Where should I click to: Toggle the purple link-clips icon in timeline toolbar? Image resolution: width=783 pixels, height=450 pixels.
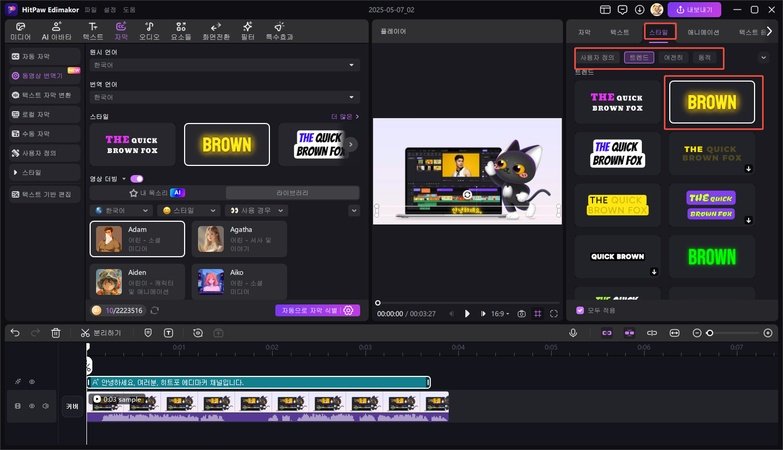[607, 333]
